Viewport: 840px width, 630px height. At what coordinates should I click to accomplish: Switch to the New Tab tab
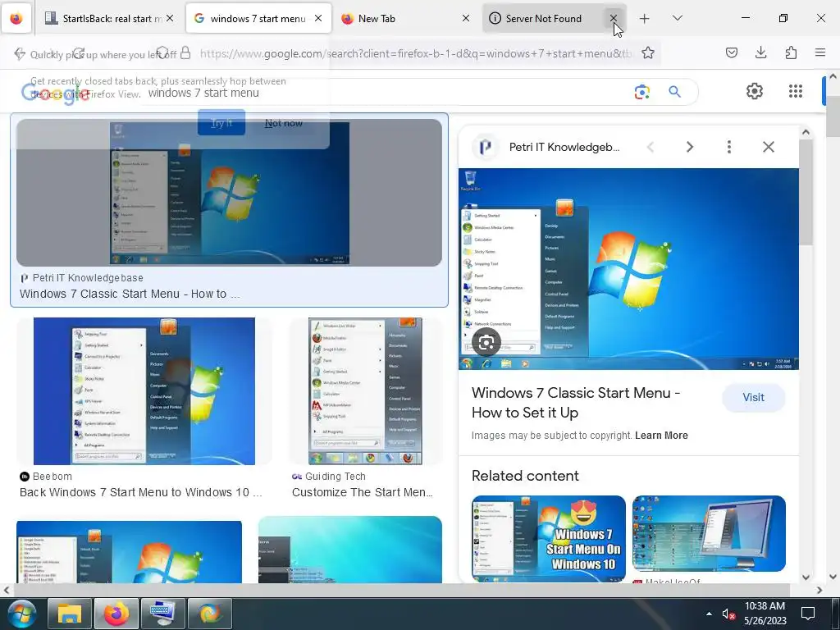405,18
